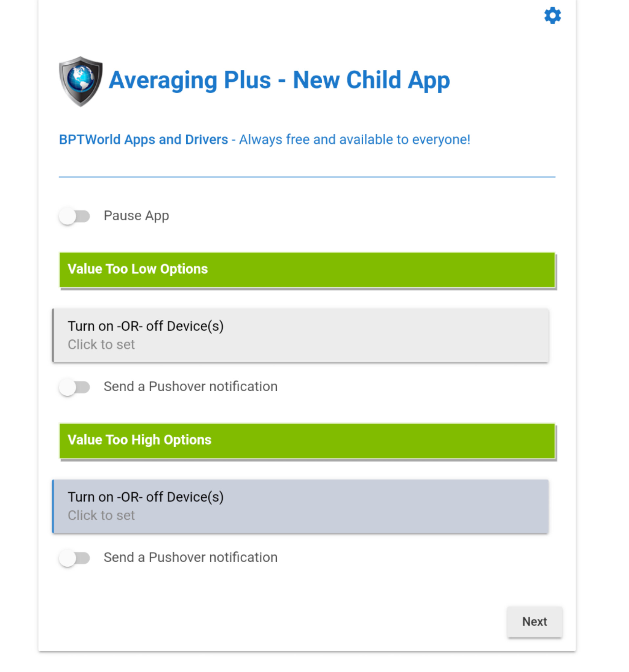Select the 'Turn on -OR- off Device(s)' text in the highlighted box
This screenshot has width=629, height=672.
pos(146,497)
